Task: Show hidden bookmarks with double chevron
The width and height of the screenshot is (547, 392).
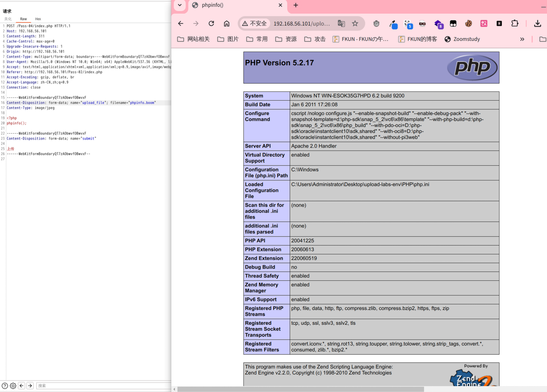Action: [x=522, y=39]
